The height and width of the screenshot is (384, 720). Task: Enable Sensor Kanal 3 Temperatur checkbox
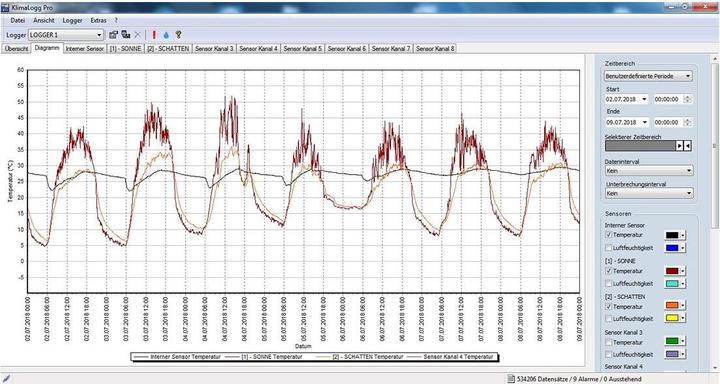coord(609,342)
